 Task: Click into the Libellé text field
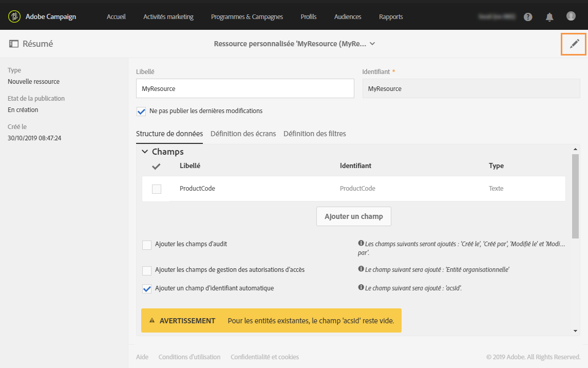click(245, 88)
